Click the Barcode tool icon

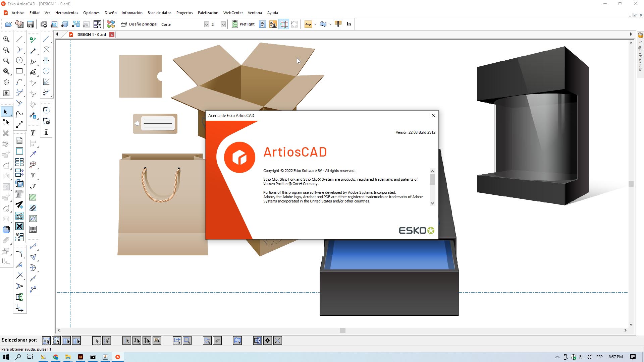coord(33,229)
